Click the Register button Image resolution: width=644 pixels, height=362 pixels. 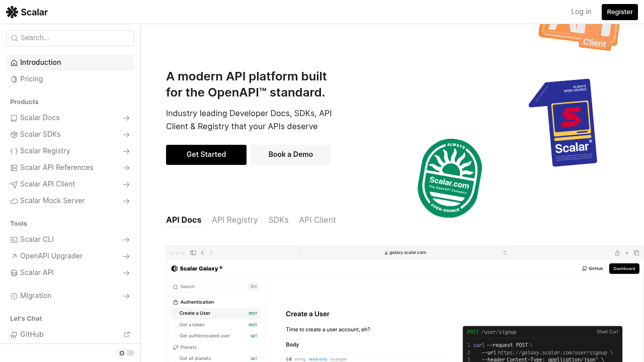pyautogui.click(x=620, y=12)
